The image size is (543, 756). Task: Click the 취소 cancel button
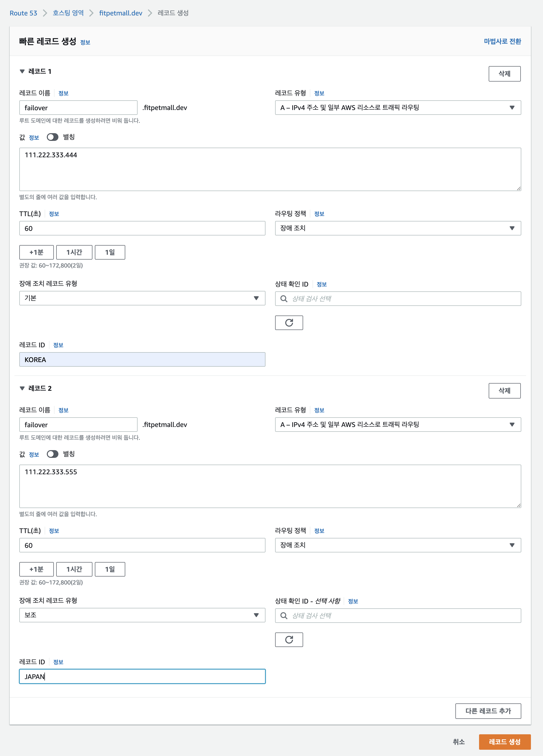[x=459, y=742]
